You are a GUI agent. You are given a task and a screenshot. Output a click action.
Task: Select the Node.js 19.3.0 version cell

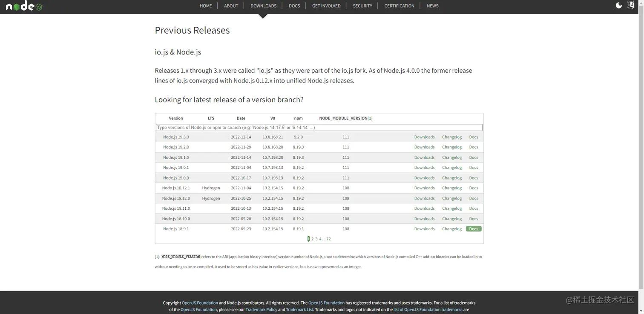[176, 137]
